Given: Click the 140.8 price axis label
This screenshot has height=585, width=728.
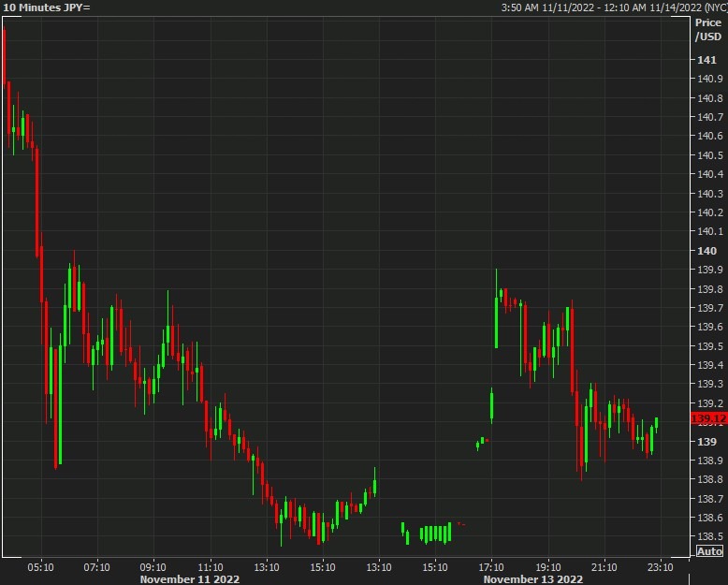Looking at the screenshot, I should 710,98.
